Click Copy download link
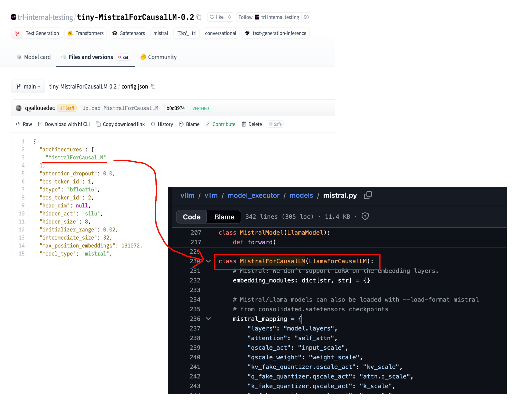Screen dimensions: 532x406 click(x=120, y=124)
